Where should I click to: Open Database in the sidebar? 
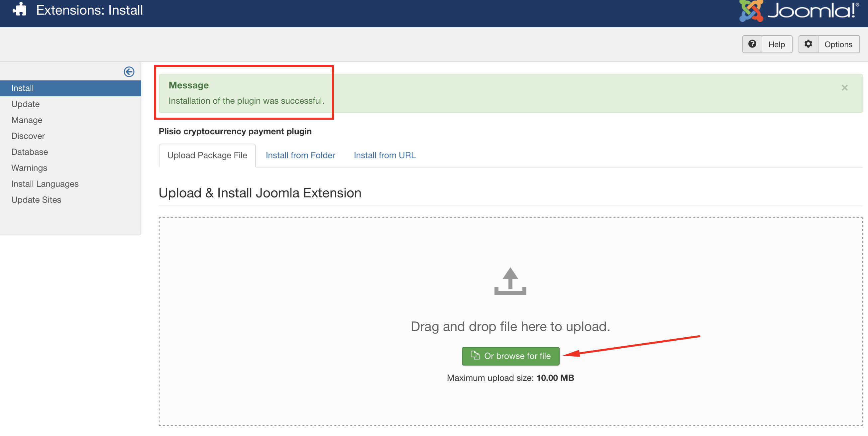tap(70, 152)
